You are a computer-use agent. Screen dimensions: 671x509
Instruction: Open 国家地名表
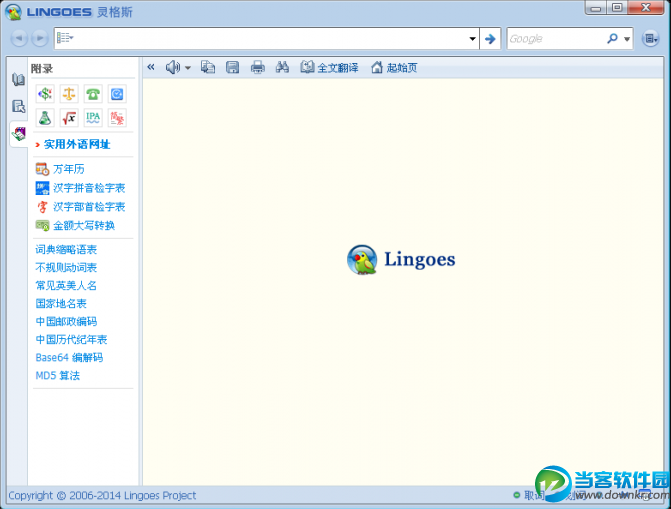(61, 304)
